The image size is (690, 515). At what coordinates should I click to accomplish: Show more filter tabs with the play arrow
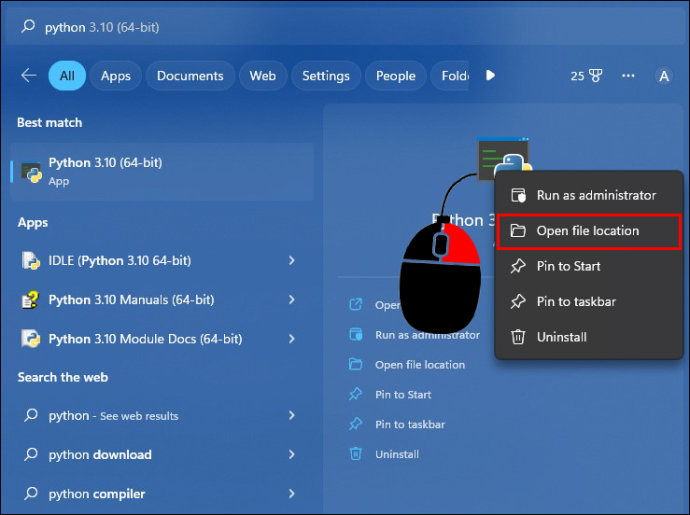coord(490,75)
